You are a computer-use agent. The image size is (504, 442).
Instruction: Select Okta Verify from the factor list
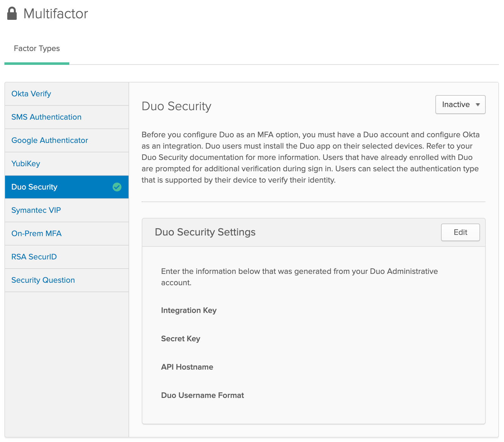(31, 93)
